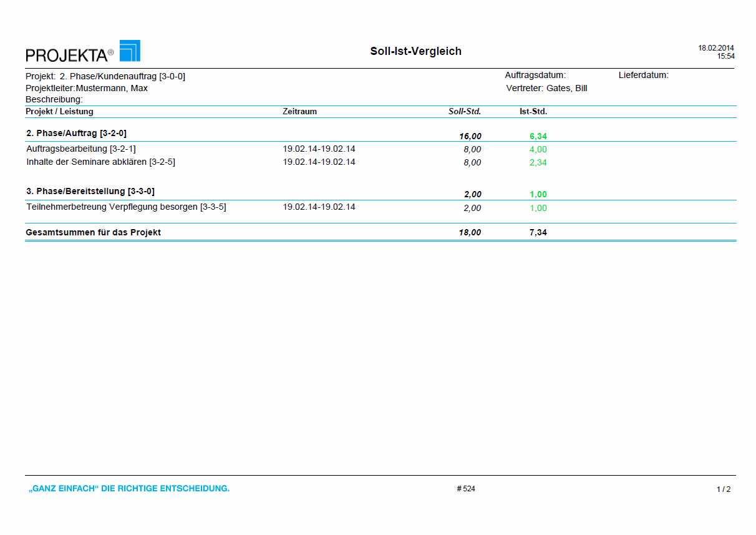Click the Inhalte der Seminare abklären entry
756x535 pixels.
coord(100,162)
